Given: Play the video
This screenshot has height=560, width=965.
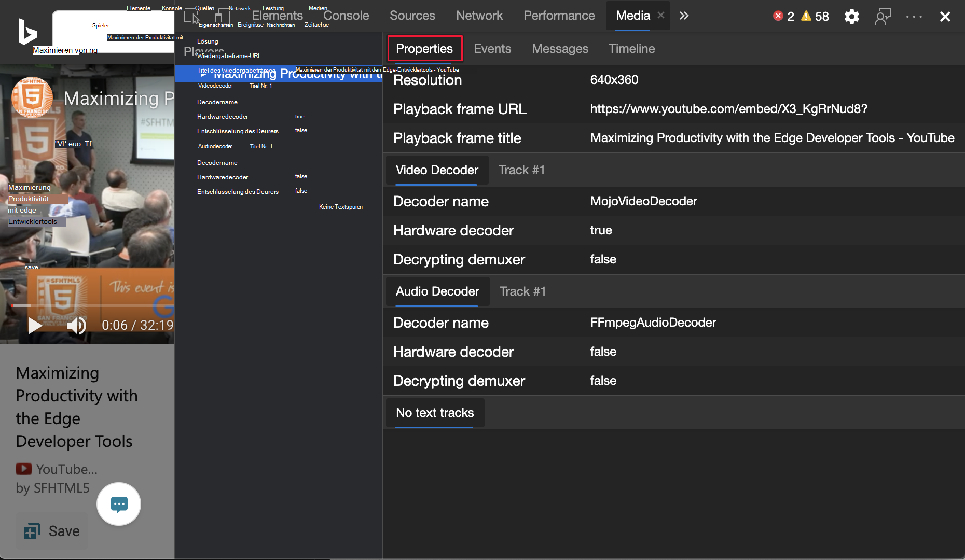Looking at the screenshot, I should [35, 326].
